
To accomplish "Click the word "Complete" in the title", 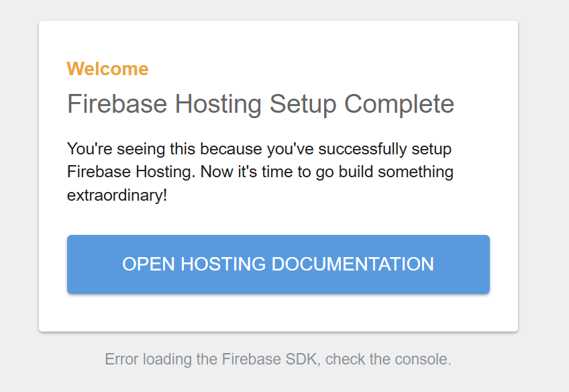I will coord(399,104).
